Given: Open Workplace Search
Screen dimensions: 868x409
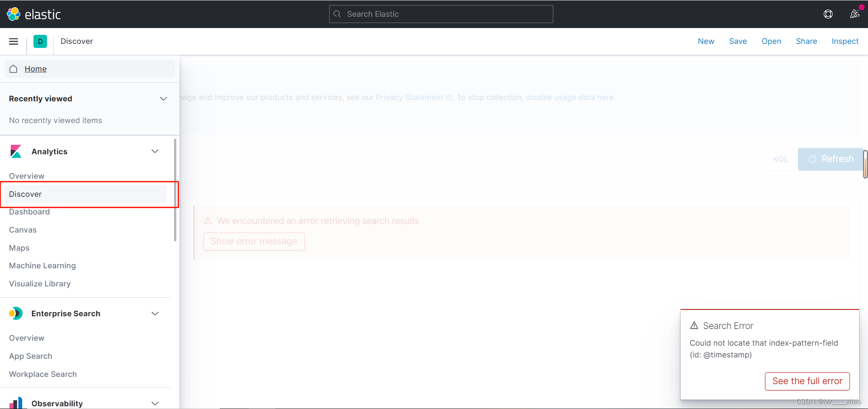Looking at the screenshot, I should tap(43, 374).
